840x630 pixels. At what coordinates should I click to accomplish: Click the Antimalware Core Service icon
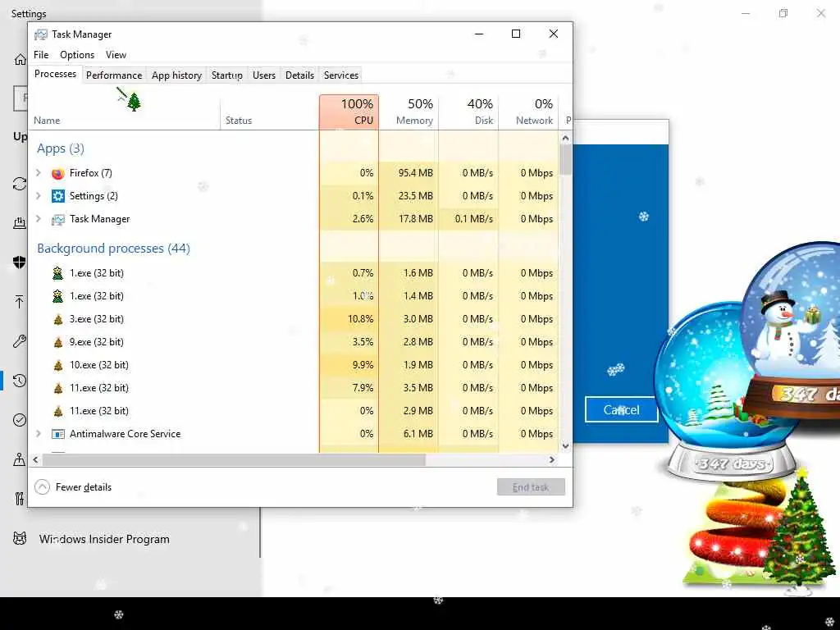(58, 434)
